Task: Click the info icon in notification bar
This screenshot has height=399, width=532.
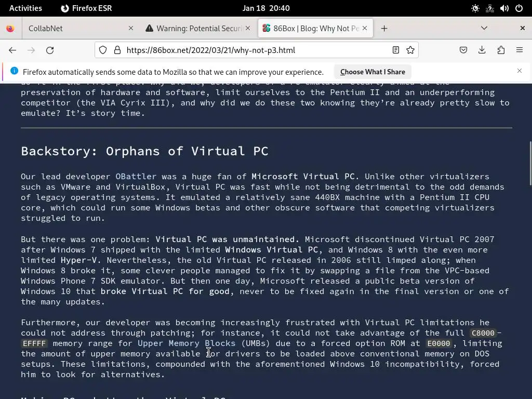Action: (14, 71)
